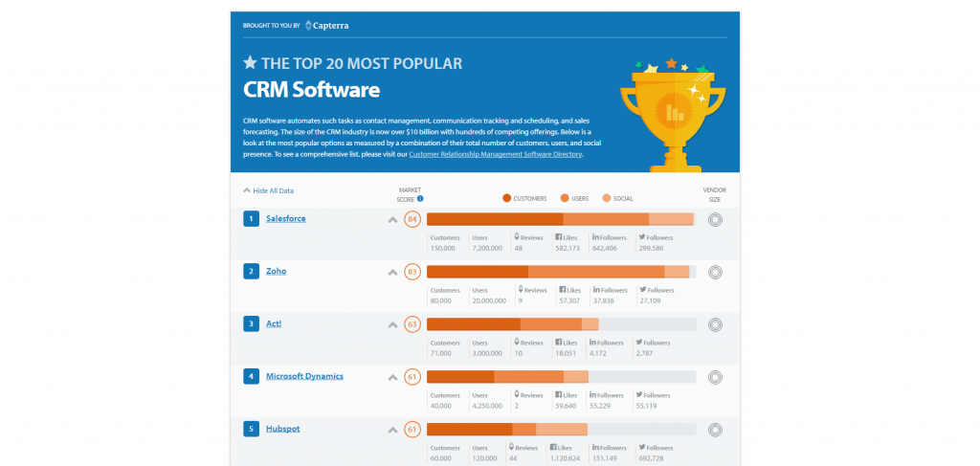Open the Zoho link
Screen dimensions: 980x466
coord(277,271)
